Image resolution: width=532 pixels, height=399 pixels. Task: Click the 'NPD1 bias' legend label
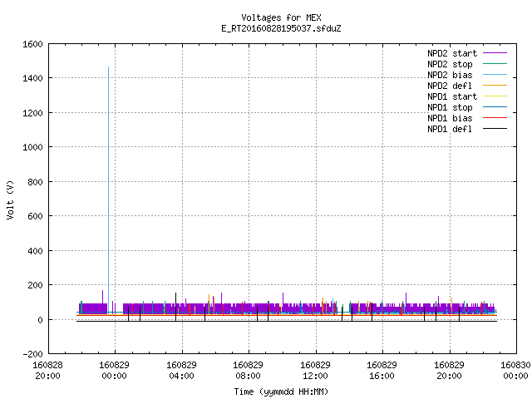pos(450,118)
